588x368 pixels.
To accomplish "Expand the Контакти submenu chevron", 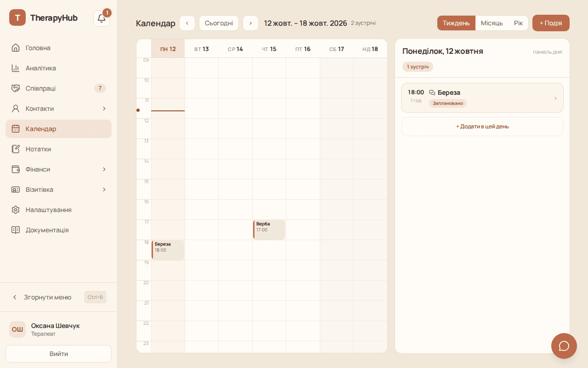I will [x=104, y=109].
